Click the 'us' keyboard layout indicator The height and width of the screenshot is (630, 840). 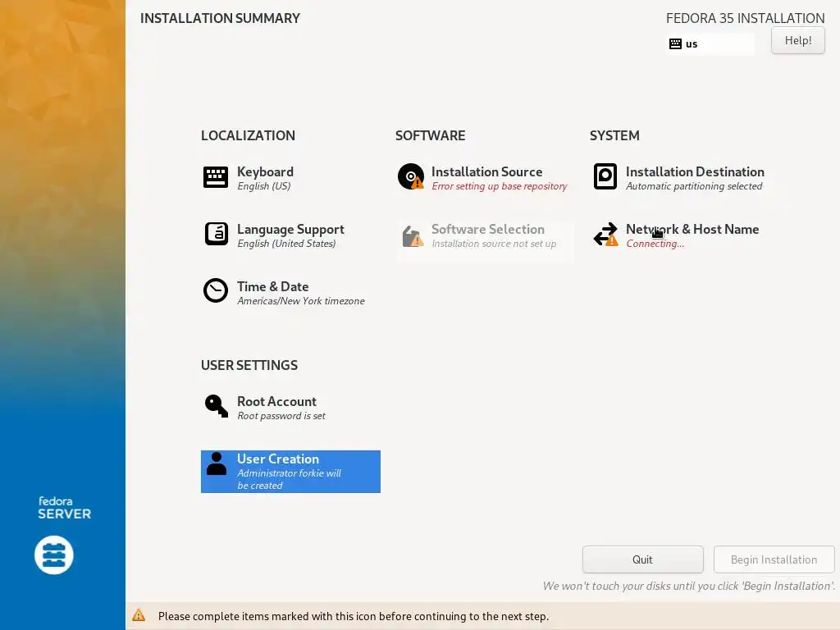click(x=710, y=44)
